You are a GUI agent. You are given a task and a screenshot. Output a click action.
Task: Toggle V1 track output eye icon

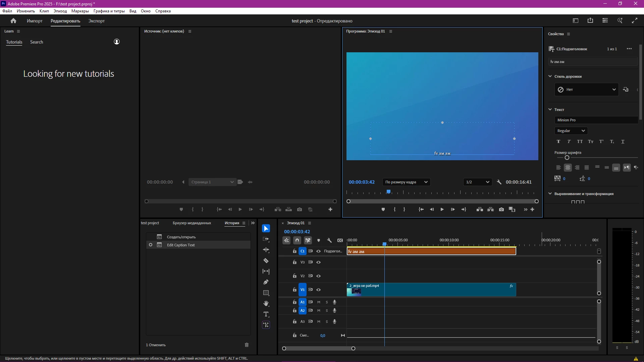coord(319,290)
